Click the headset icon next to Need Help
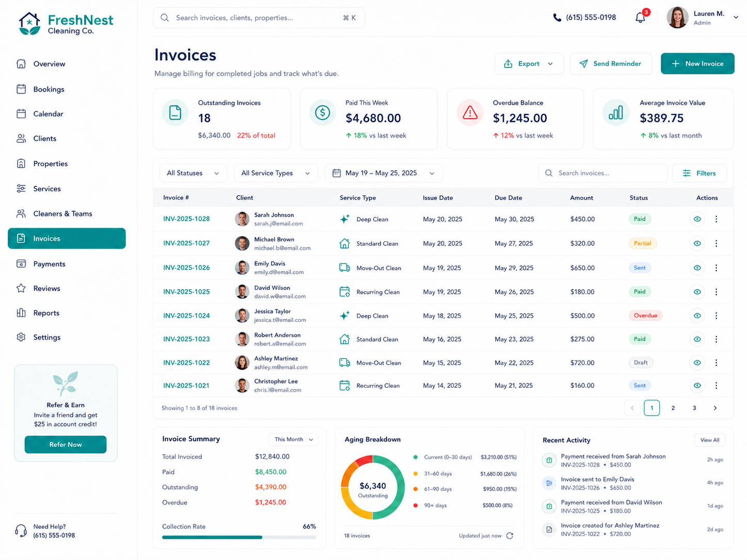Image resolution: width=747 pixels, height=560 pixels. click(x=21, y=531)
